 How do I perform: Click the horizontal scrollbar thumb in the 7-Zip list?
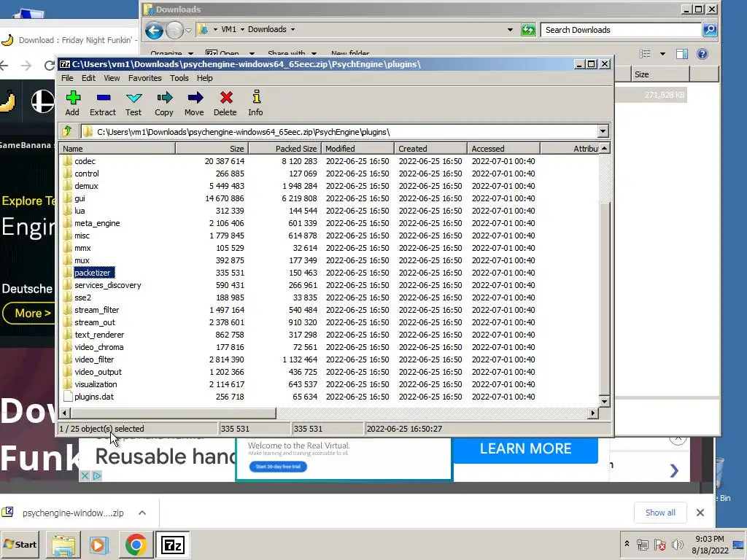(173, 413)
